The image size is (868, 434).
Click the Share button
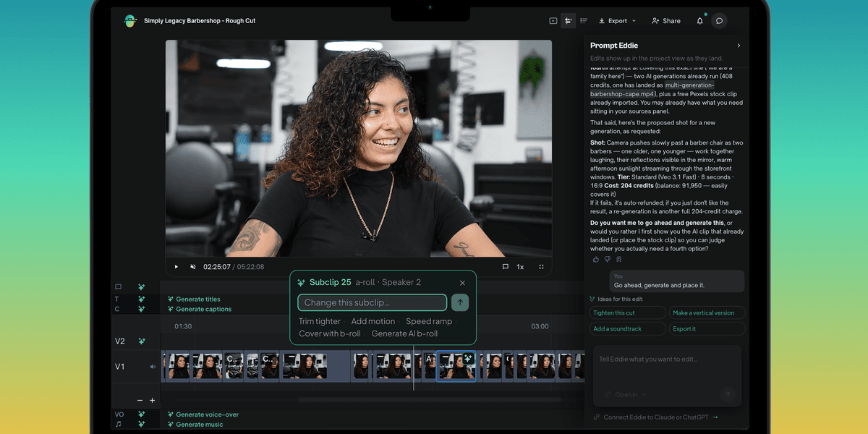coord(666,21)
